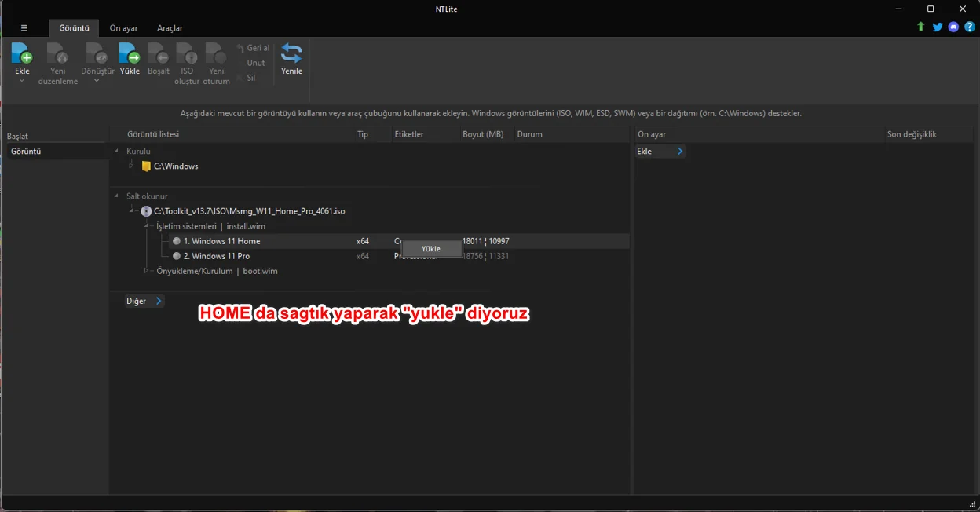Click the Dönüştür toolbar icon
This screenshot has width=980, height=512.
[97, 53]
